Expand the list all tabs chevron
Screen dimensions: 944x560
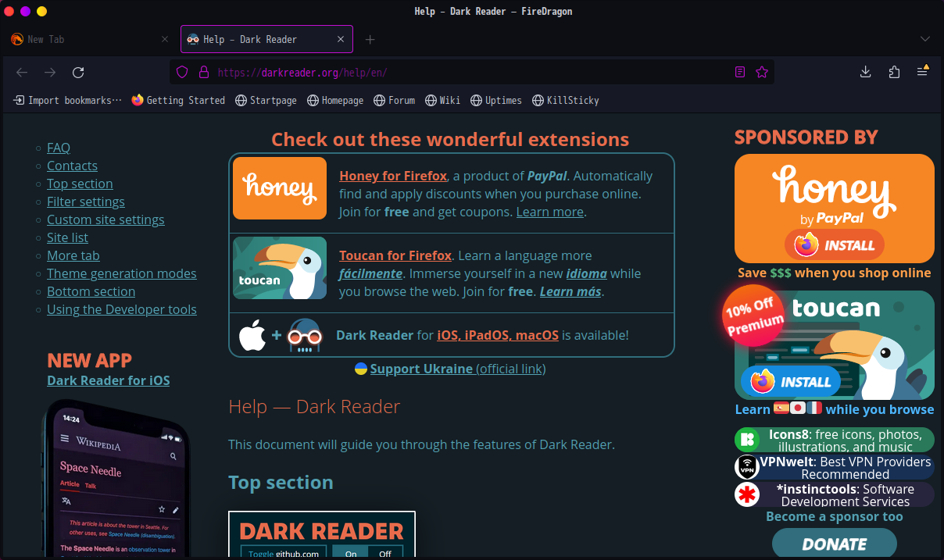pyautogui.click(x=925, y=39)
